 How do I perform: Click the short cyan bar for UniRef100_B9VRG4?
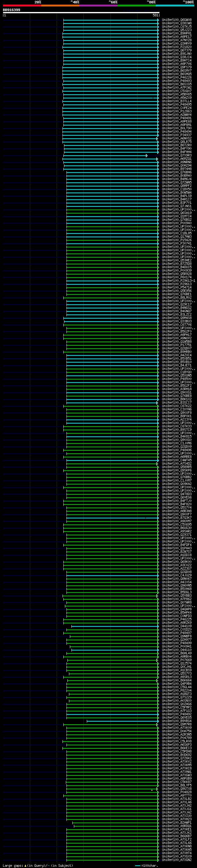pyautogui.click(x=123, y=721)
